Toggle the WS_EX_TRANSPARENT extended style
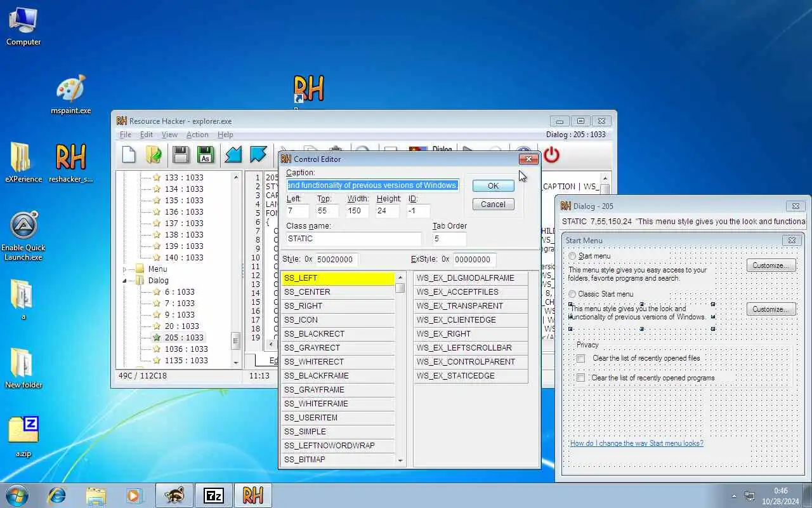 coord(471,306)
